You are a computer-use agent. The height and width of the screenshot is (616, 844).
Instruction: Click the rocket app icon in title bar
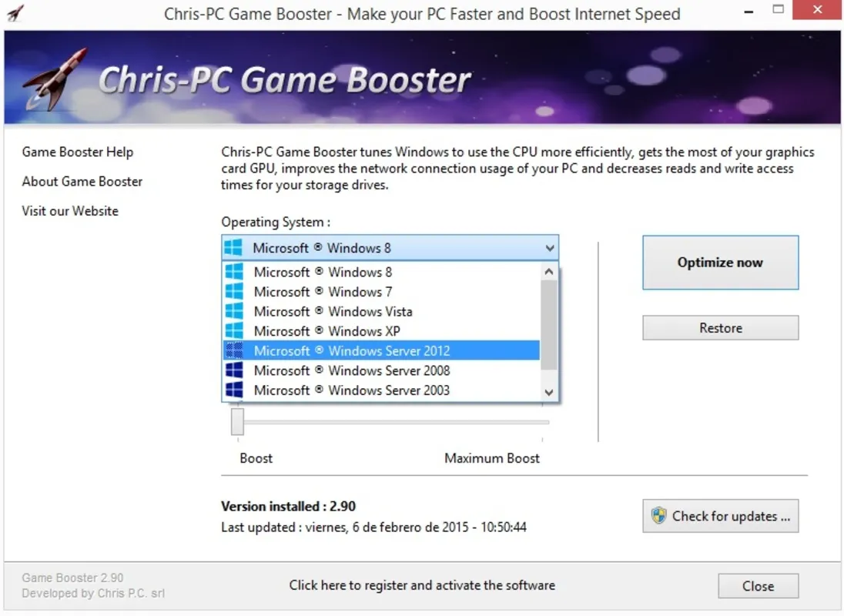(15, 12)
